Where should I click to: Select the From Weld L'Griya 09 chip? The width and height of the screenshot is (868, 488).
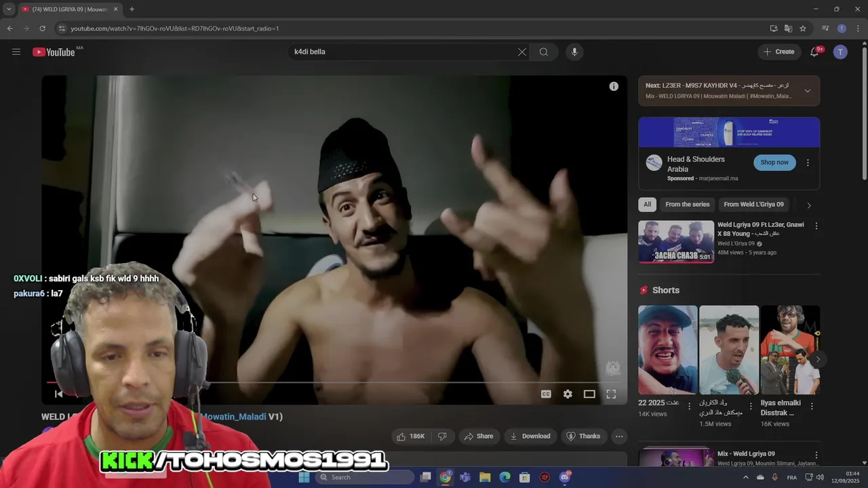point(753,204)
